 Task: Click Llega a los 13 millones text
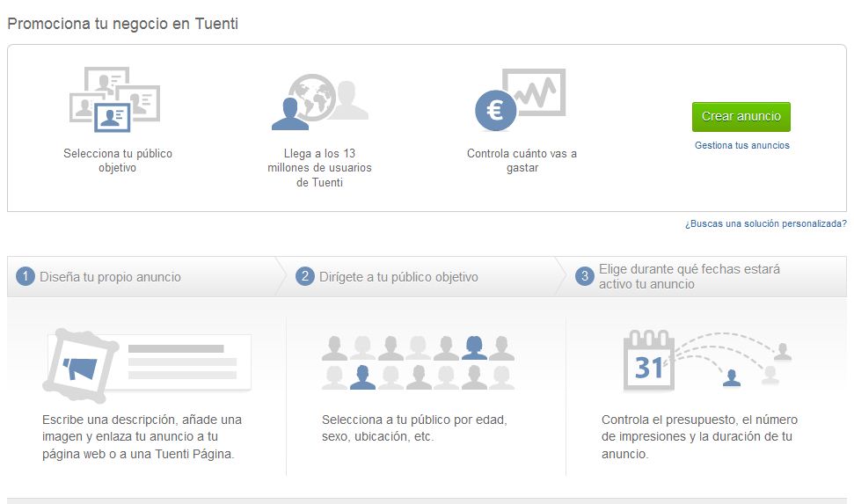point(319,168)
